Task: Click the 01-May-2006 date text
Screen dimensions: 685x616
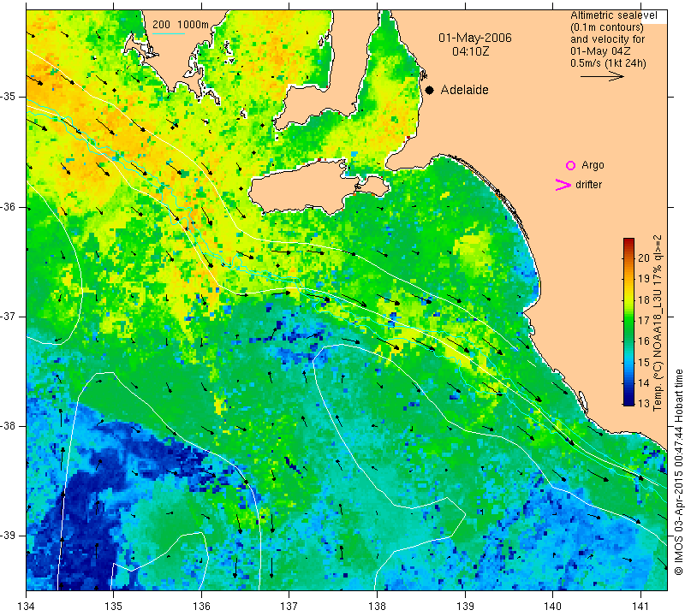Action: (475, 38)
